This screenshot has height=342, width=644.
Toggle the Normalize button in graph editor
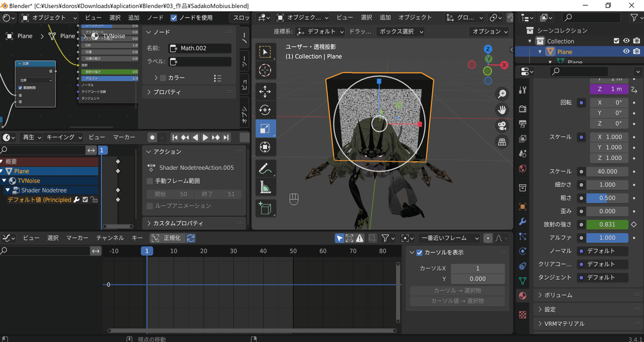coord(167,238)
